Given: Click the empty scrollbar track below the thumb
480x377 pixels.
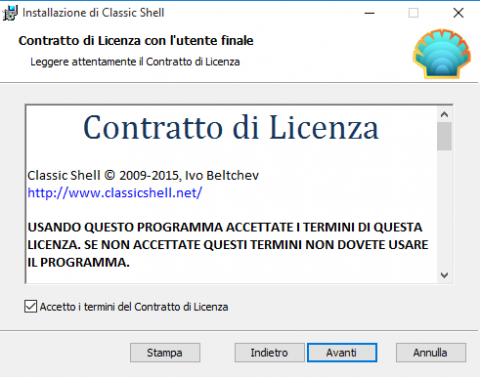Looking at the screenshot, I should pos(444,209).
